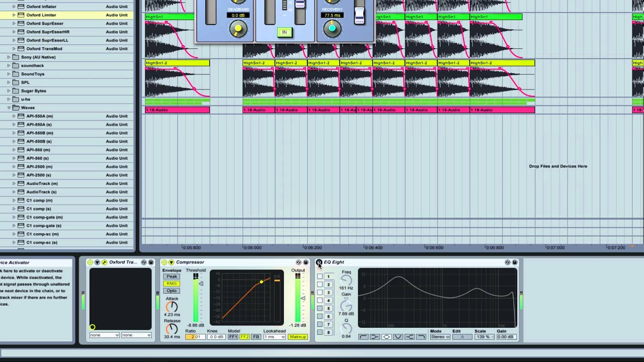Select the high cut filter shape icon

pos(421,337)
